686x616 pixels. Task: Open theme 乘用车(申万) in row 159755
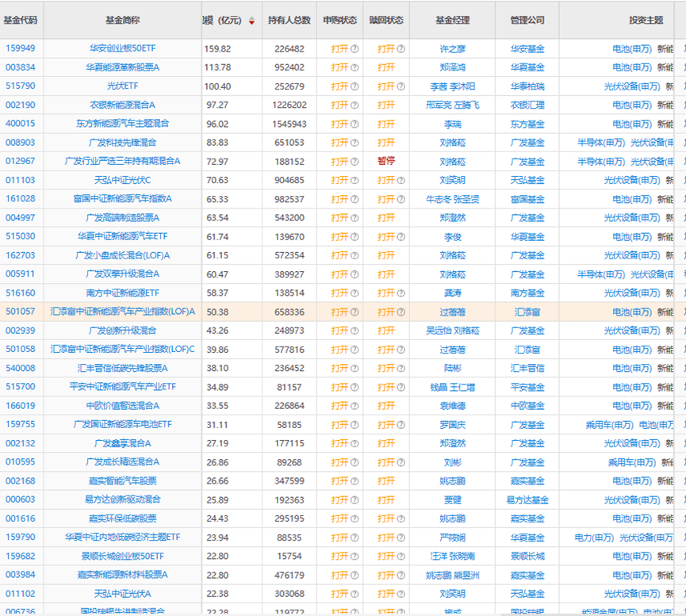610,425
